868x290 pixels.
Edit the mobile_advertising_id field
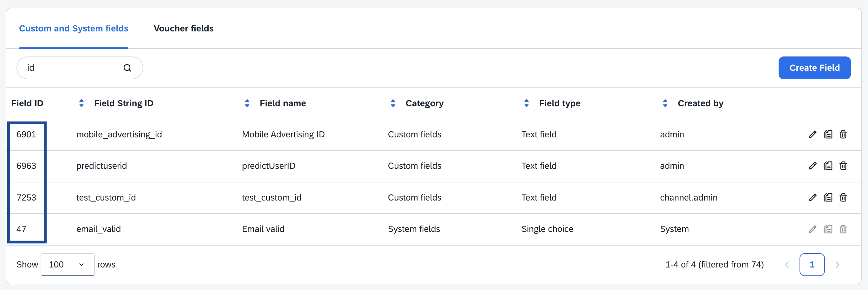click(813, 134)
